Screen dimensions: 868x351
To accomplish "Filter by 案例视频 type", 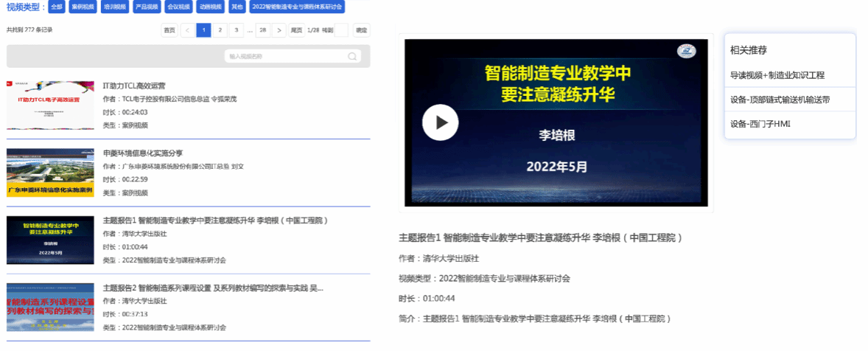I will coord(82,7).
